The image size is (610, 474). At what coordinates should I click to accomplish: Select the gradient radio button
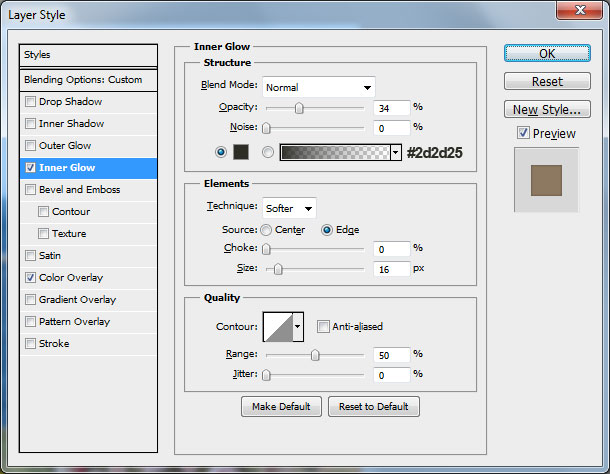267,152
